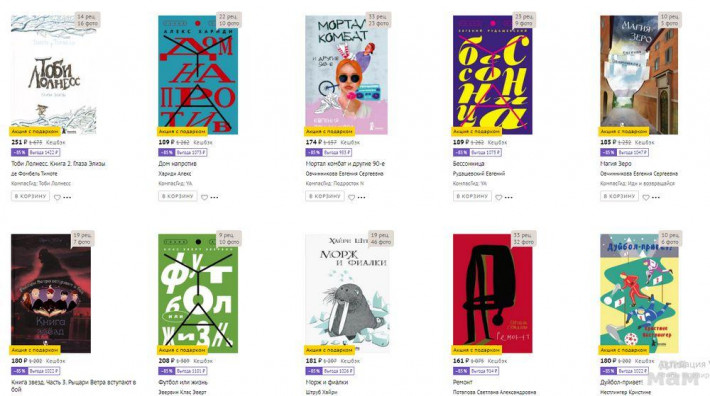The width and height of the screenshot is (710, 396).
Task: Click the heart icon under Бессонница
Action: [x=499, y=197]
